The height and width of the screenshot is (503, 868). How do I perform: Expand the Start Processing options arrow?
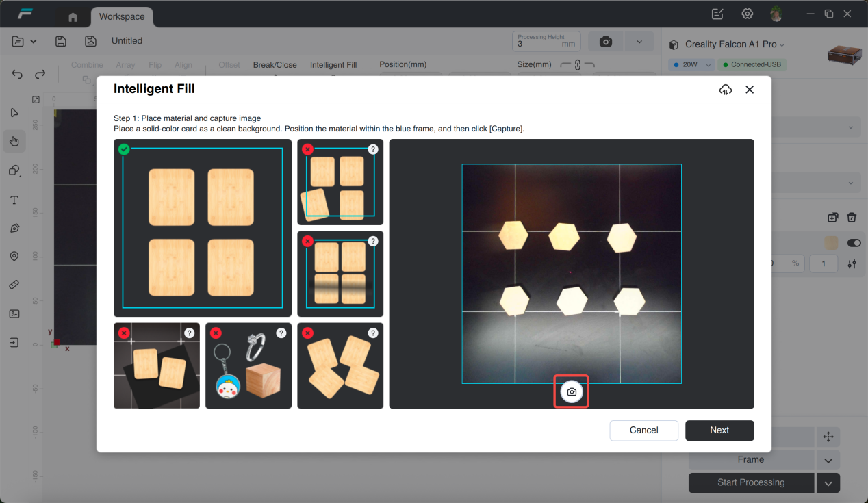(828, 483)
